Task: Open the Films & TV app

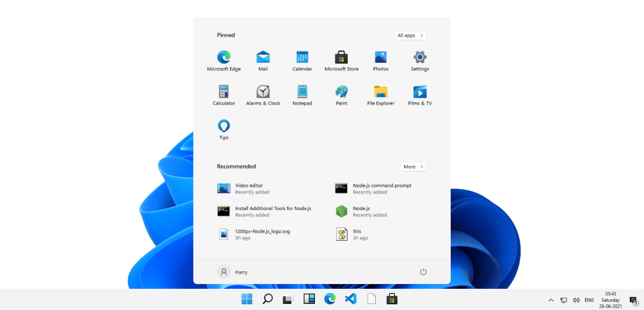Action: [x=419, y=91]
